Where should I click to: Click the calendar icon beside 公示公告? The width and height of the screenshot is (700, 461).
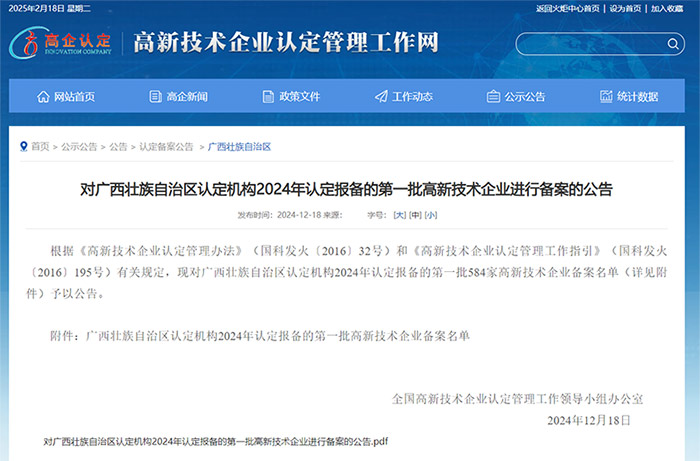(493, 97)
